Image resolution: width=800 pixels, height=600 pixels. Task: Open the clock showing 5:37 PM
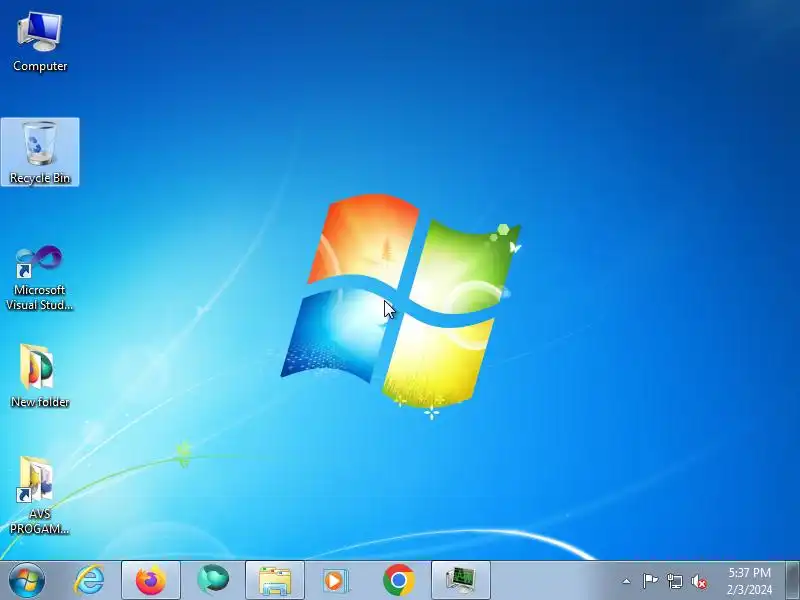pos(749,581)
